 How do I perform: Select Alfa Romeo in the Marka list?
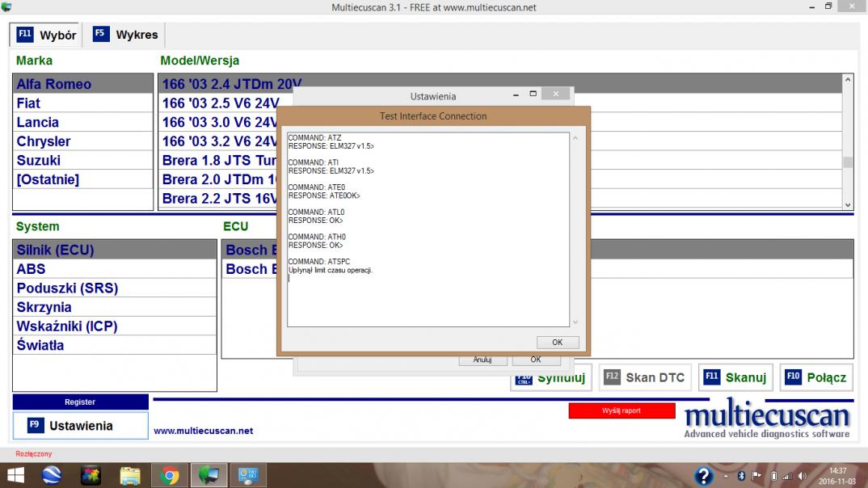click(83, 83)
